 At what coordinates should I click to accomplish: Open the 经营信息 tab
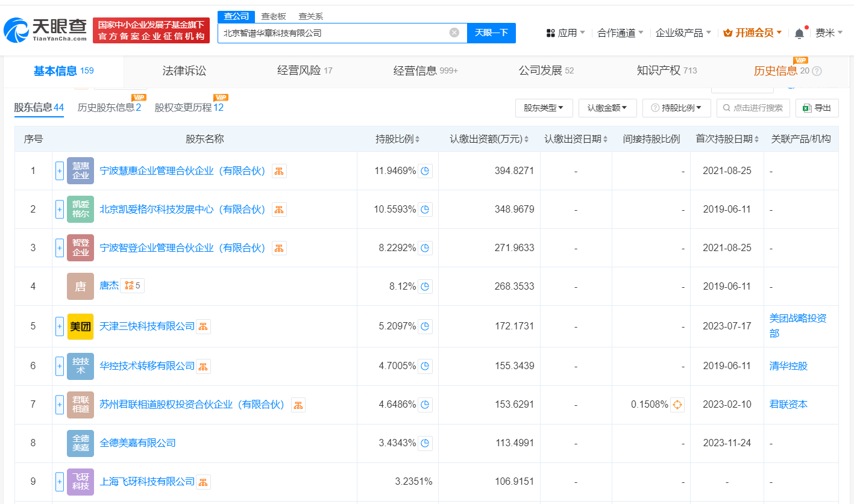tap(425, 71)
